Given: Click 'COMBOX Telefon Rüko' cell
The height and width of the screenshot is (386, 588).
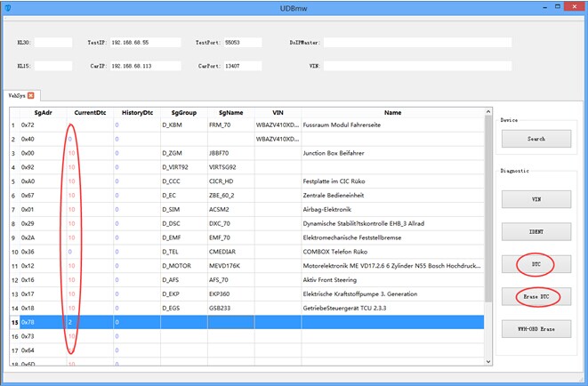Looking at the screenshot, I should 392,252.
